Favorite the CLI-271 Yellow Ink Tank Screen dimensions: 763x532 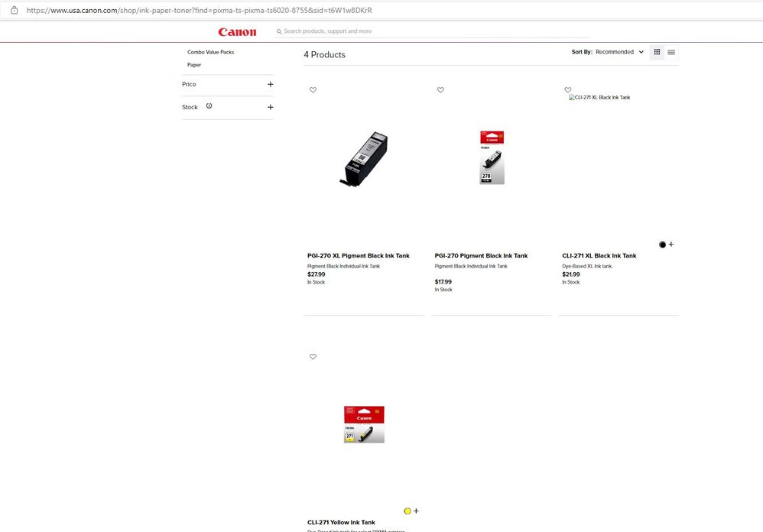[313, 356]
